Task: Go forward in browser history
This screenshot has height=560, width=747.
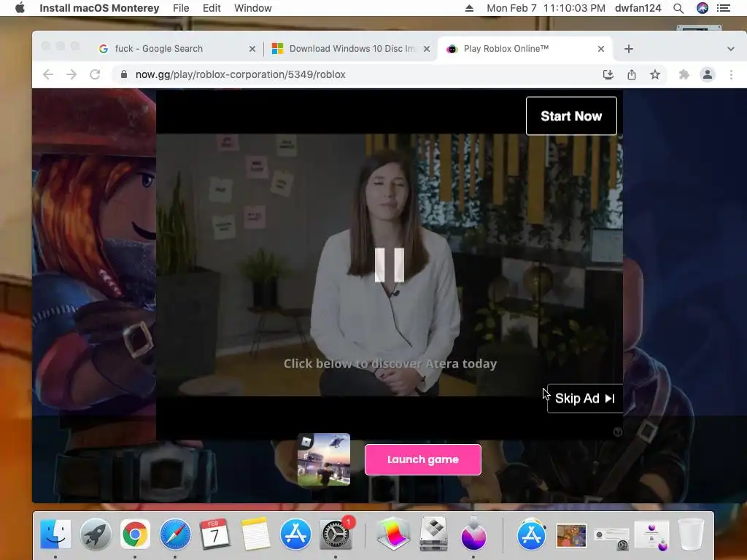Action: point(71,74)
